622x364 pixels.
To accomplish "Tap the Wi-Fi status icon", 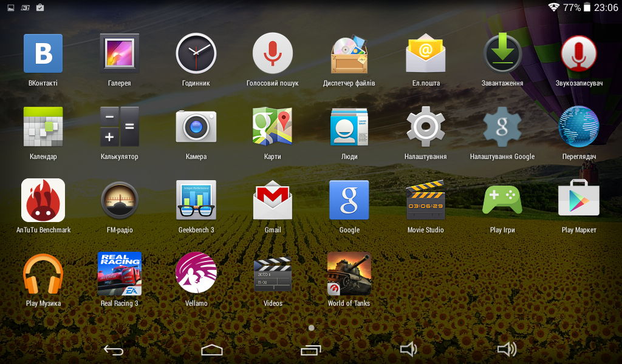I will click(x=554, y=7).
